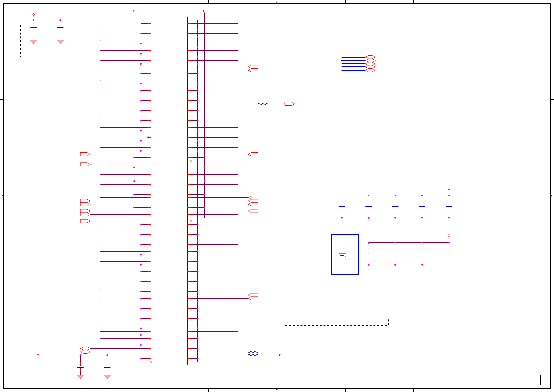Select the chassis ground symbol beside bottom resistors
The width and height of the screenshot is (554, 392).
280,352
